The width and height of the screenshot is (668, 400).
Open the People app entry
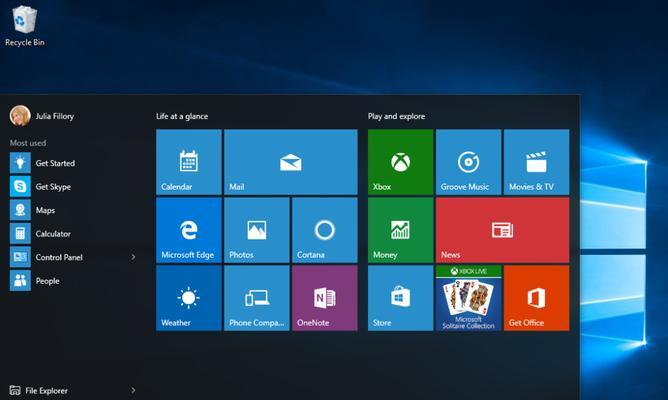[72, 280]
